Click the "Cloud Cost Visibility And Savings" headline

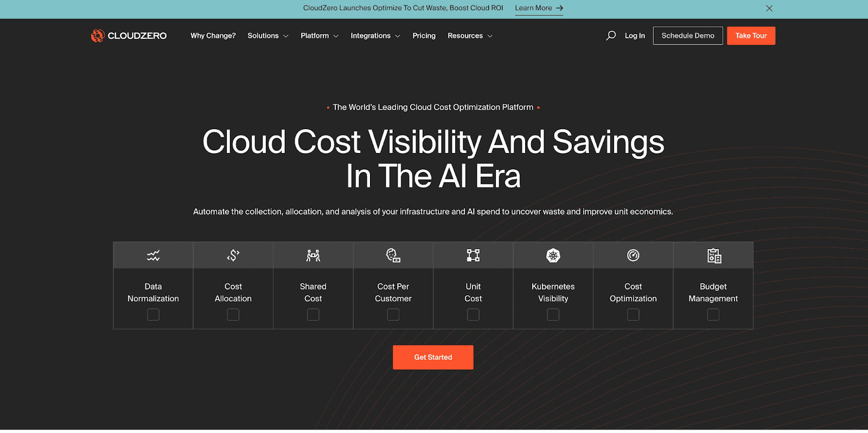(x=433, y=142)
